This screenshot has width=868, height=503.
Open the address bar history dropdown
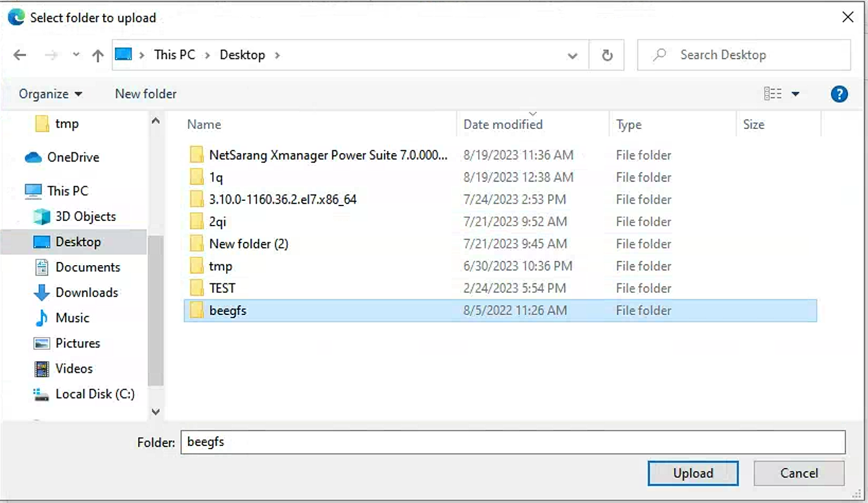(573, 56)
